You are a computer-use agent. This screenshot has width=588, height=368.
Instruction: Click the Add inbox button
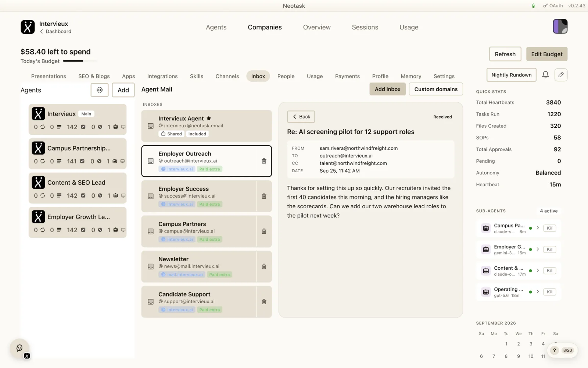[387, 89]
